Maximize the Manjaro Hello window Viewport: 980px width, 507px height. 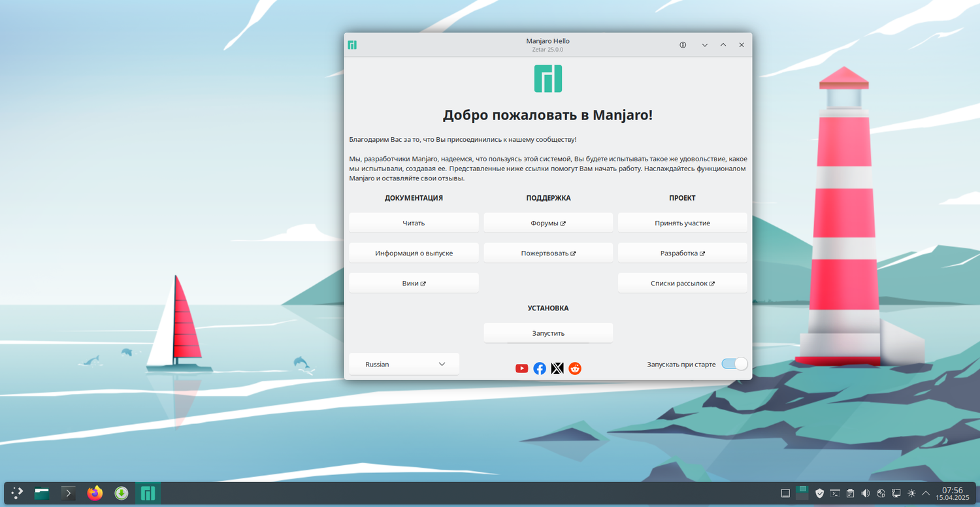tap(723, 45)
